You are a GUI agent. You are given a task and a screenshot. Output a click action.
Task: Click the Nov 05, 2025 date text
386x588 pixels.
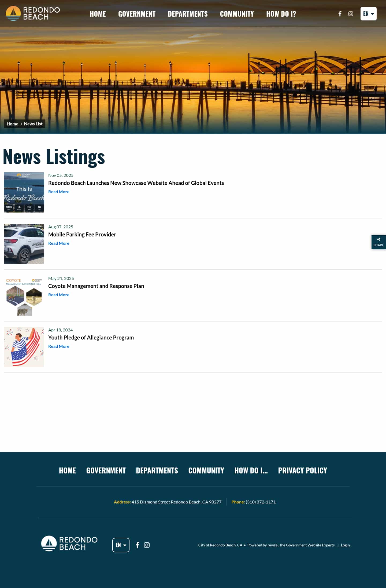click(x=61, y=175)
